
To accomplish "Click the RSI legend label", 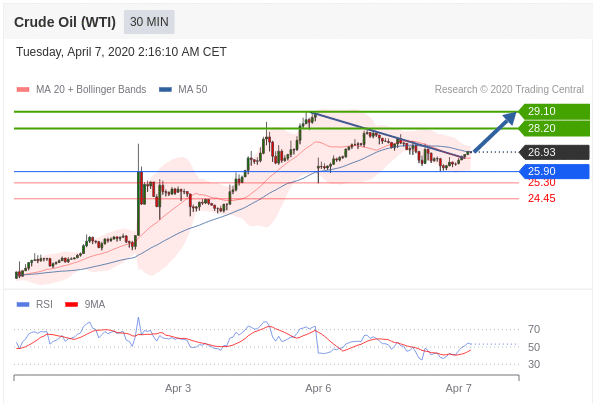I will 44,305.
